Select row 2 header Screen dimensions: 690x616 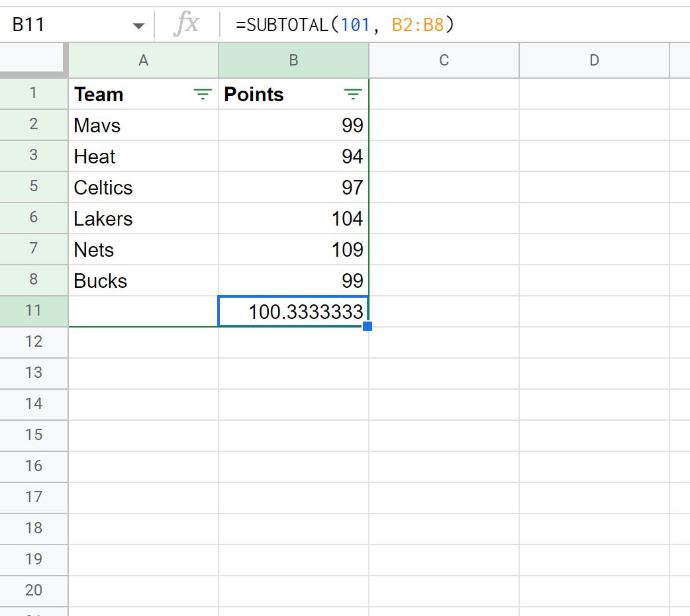(34, 125)
